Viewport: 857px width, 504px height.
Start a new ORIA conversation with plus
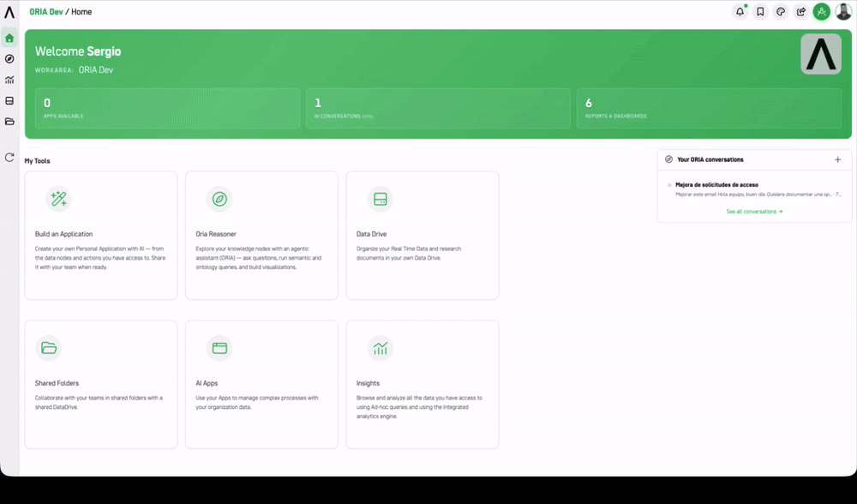coord(838,159)
